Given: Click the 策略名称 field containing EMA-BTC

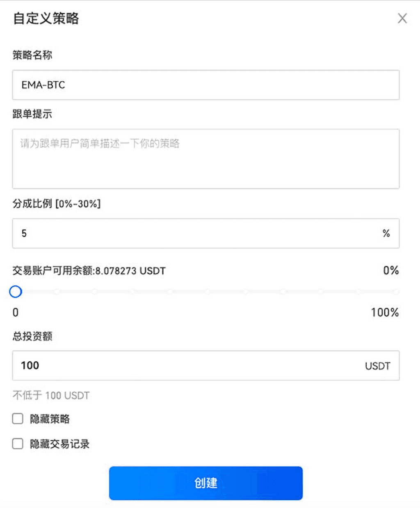Looking at the screenshot, I should pos(205,85).
